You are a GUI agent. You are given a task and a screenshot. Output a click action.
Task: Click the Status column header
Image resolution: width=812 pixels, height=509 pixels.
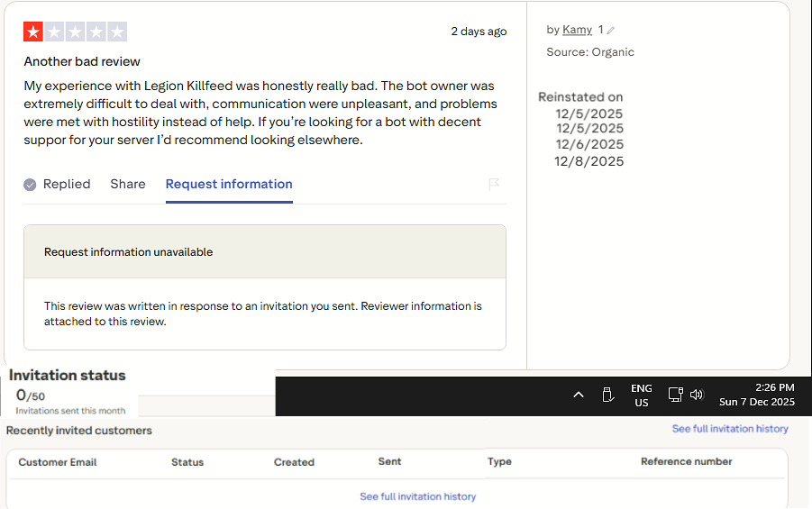coord(187,462)
